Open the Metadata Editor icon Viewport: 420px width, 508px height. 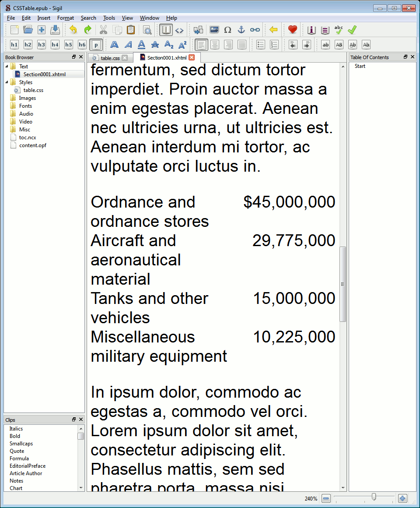pos(311,30)
